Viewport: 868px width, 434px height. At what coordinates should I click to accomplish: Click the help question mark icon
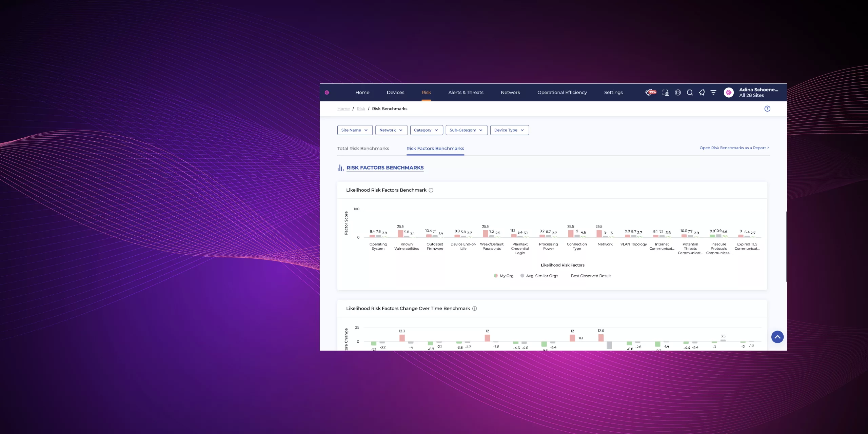coord(767,108)
